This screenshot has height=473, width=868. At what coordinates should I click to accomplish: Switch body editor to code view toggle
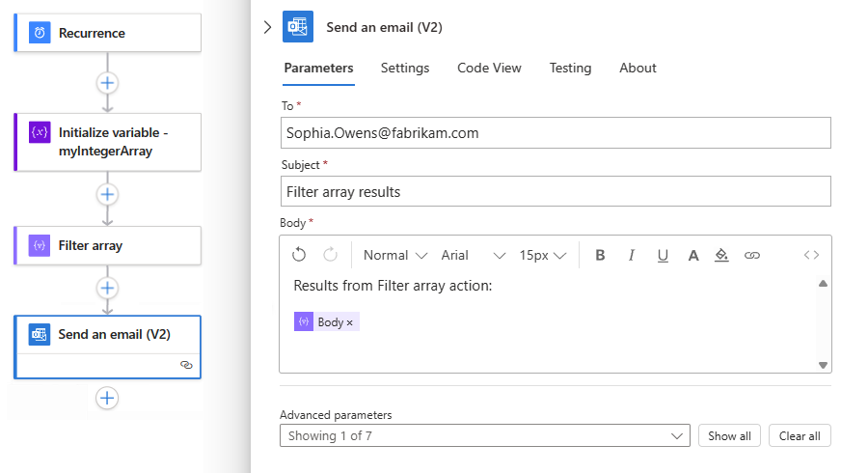pyautogui.click(x=811, y=255)
